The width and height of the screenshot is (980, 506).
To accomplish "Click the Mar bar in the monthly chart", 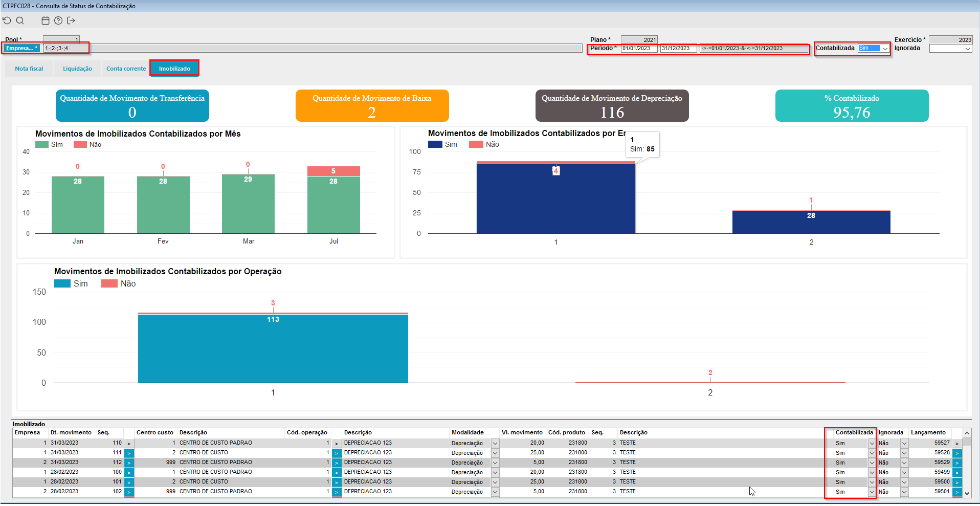I will coord(248,204).
